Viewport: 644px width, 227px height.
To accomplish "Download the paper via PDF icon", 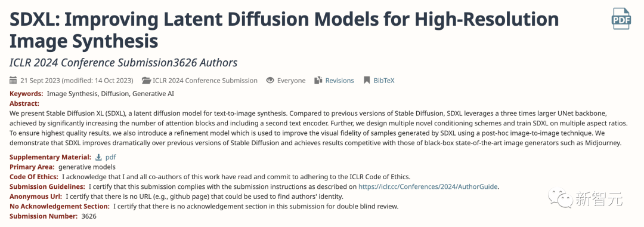I will [621, 19].
